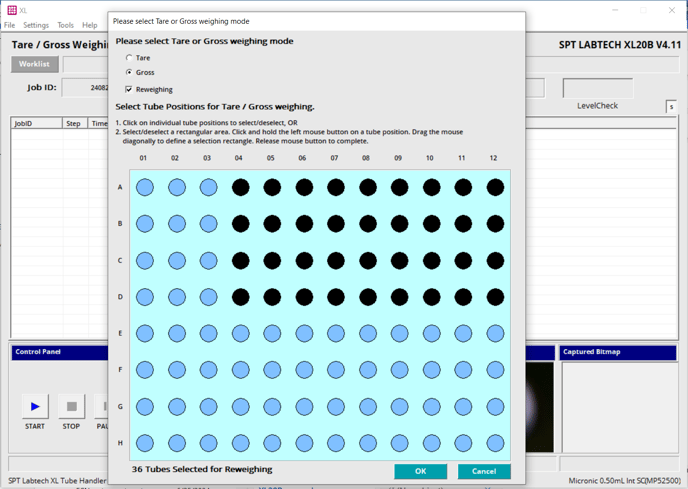Click the Step column header
Screen dimensions: 688x489
[75, 123]
